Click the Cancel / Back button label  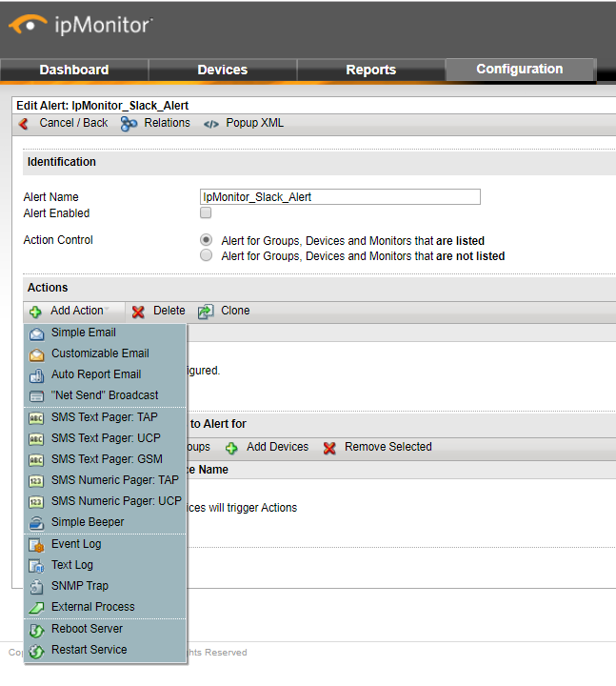pos(73,123)
